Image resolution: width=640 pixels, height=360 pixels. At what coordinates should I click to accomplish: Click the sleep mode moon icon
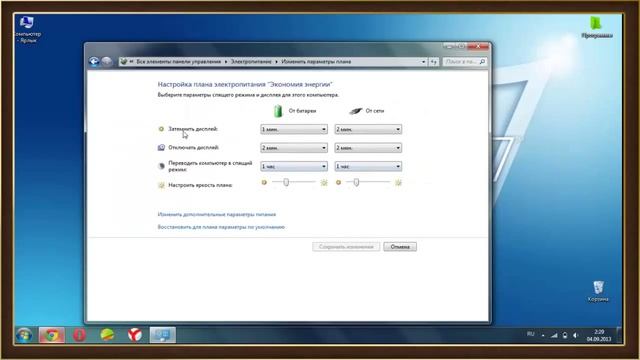point(161,166)
